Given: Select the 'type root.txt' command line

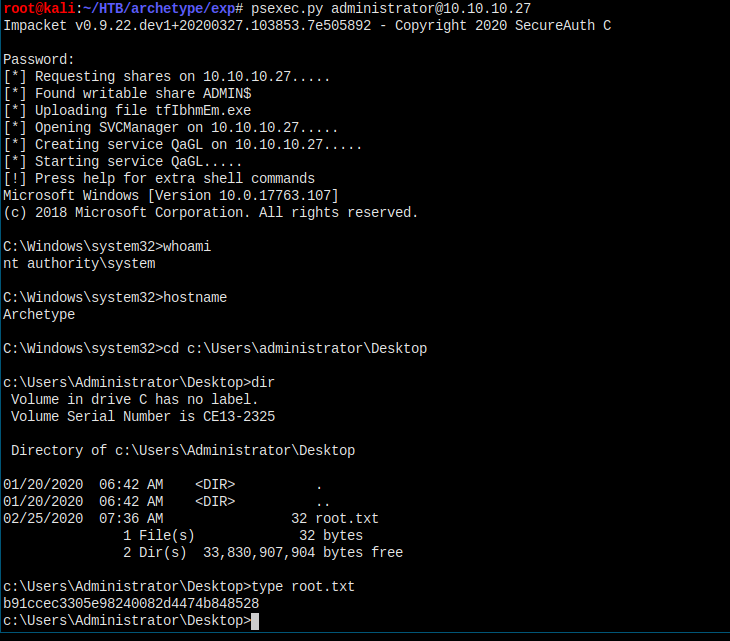Looking at the screenshot, I should (x=179, y=587).
